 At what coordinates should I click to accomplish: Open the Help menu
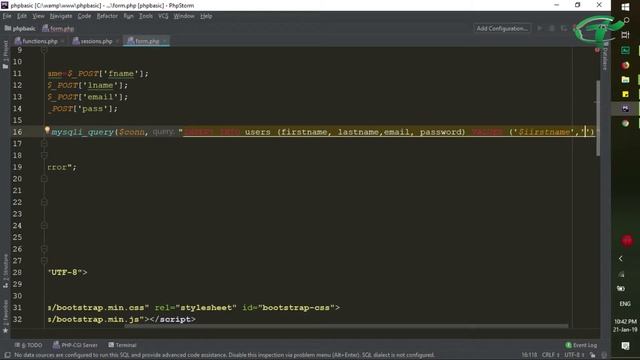(x=206, y=16)
